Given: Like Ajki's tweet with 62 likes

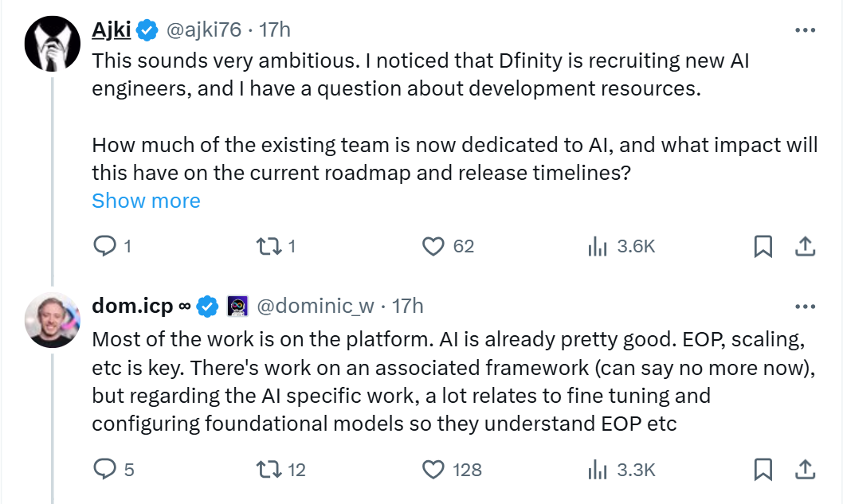Looking at the screenshot, I should 433,247.
